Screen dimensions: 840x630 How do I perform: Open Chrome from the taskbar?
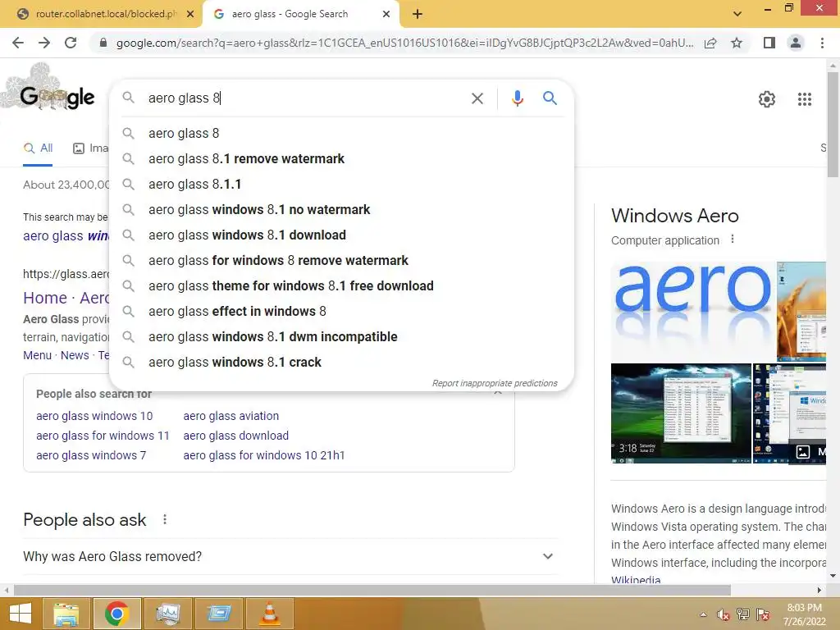pos(116,614)
